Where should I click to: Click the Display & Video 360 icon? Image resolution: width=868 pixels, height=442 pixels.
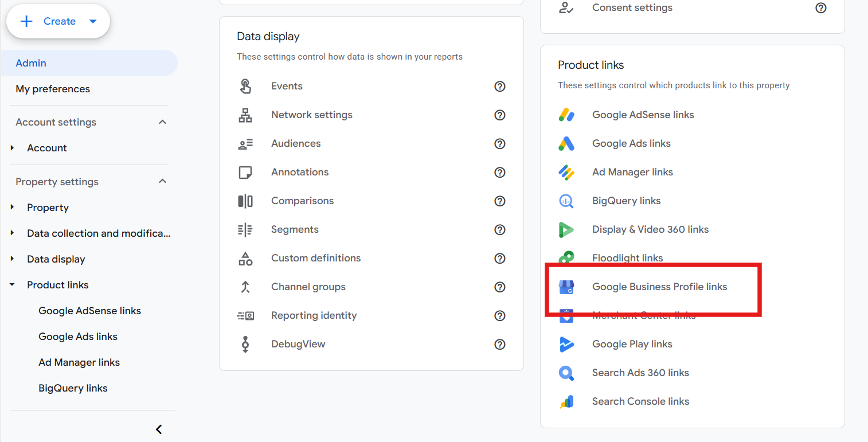pyautogui.click(x=566, y=229)
